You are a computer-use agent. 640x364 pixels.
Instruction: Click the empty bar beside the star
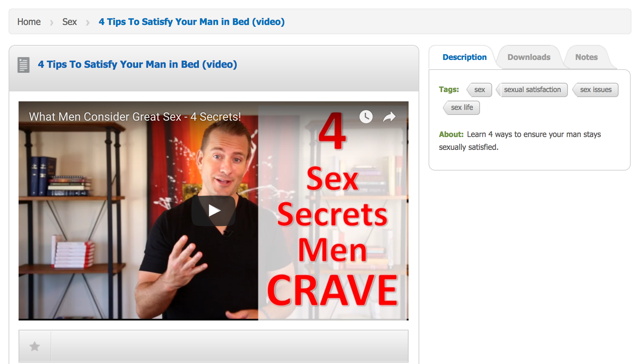pos(230,346)
